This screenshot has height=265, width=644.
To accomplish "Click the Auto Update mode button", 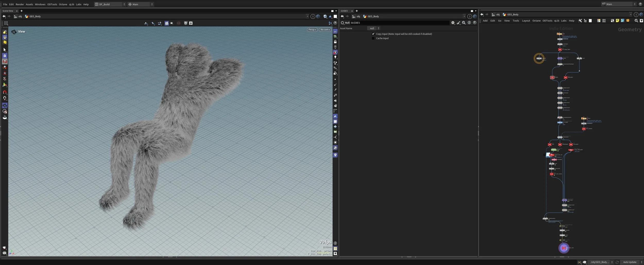I will [x=632, y=262].
